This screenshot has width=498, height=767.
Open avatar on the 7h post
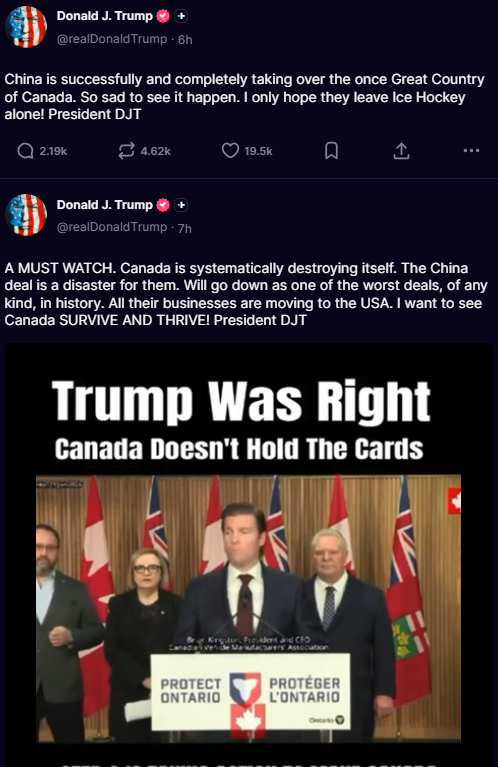coord(26,215)
